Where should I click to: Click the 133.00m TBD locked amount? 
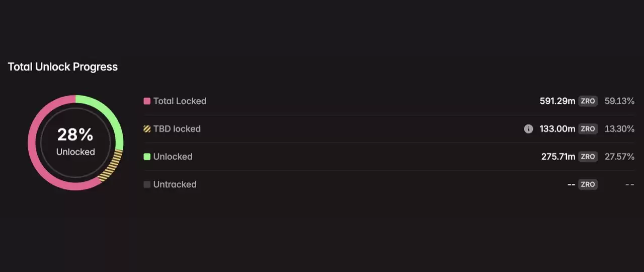pyautogui.click(x=557, y=129)
